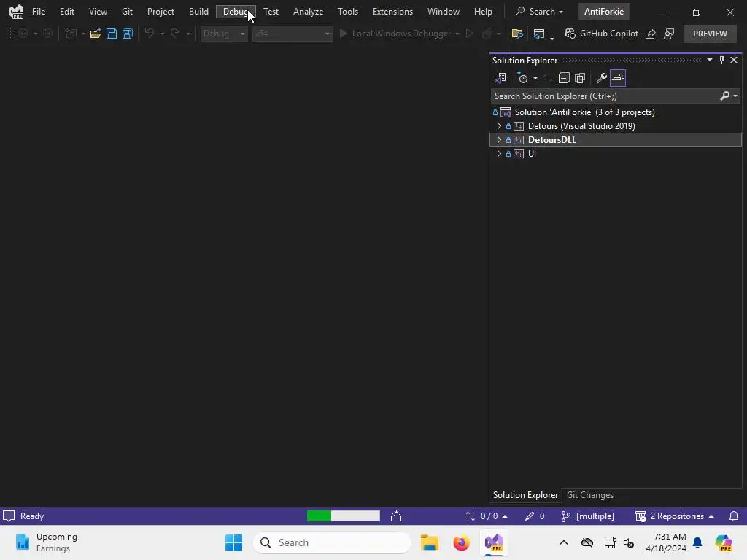Click the Hot Reload flame icon
747x560 pixels.
tap(487, 34)
